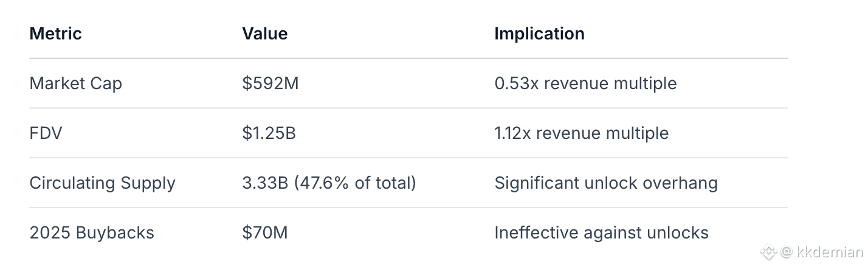The height and width of the screenshot is (267, 868).
Task: Select the Metric column header
Action: [55, 33]
